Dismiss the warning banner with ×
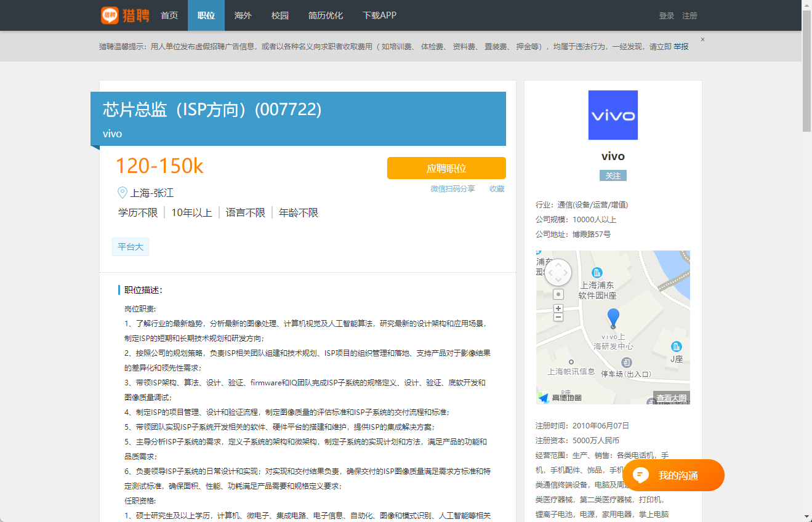This screenshot has width=812, height=522. tap(702, 38)
